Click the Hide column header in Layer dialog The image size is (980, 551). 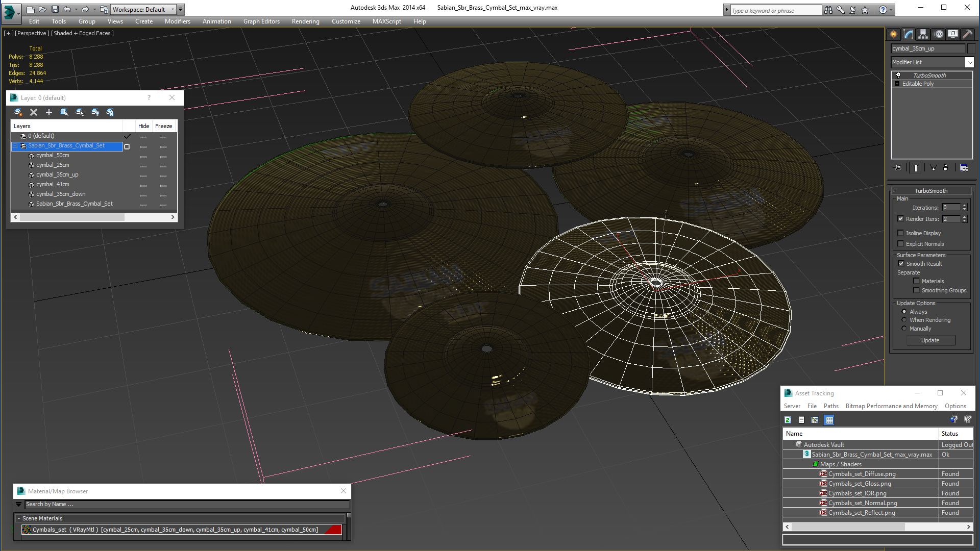144,126
